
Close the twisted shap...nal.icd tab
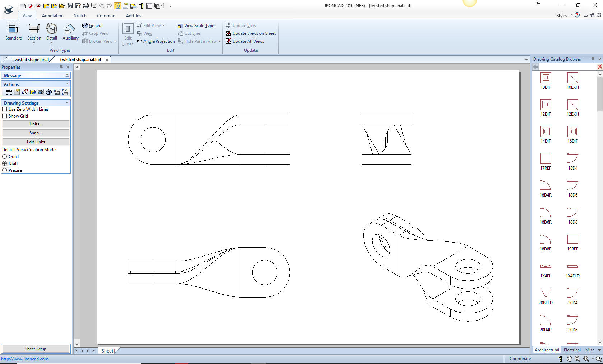pyautogui.click(x=107, y=60)
